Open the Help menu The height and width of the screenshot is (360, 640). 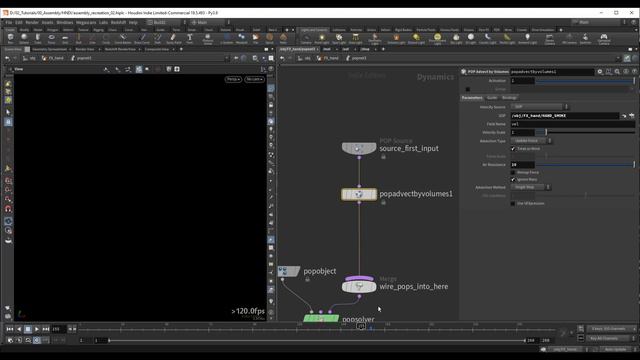(x=133, y=22)
